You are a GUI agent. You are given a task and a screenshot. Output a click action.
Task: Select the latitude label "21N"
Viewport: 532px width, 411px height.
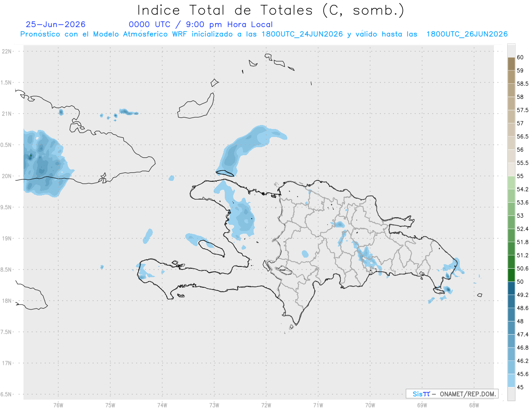7,114
